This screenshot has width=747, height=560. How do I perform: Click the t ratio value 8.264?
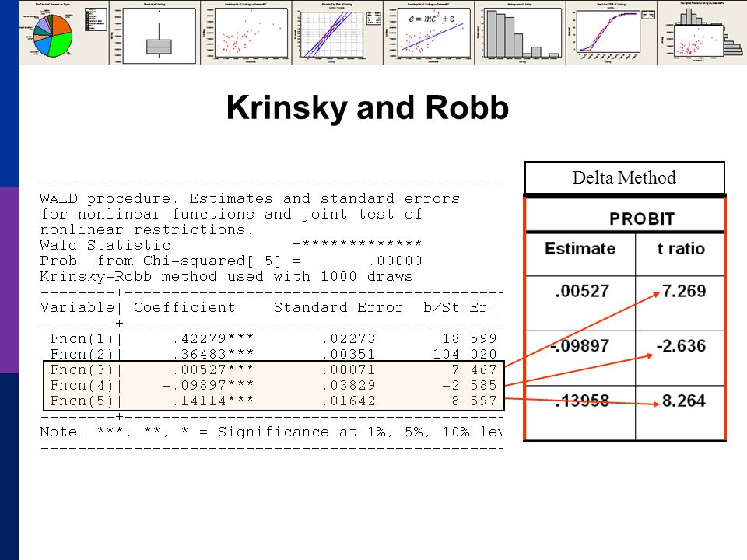pos(684,401)
